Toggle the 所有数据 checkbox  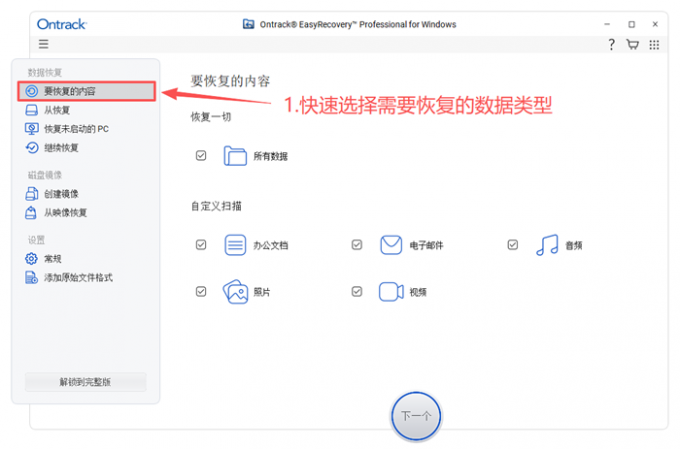click(201, 155)
